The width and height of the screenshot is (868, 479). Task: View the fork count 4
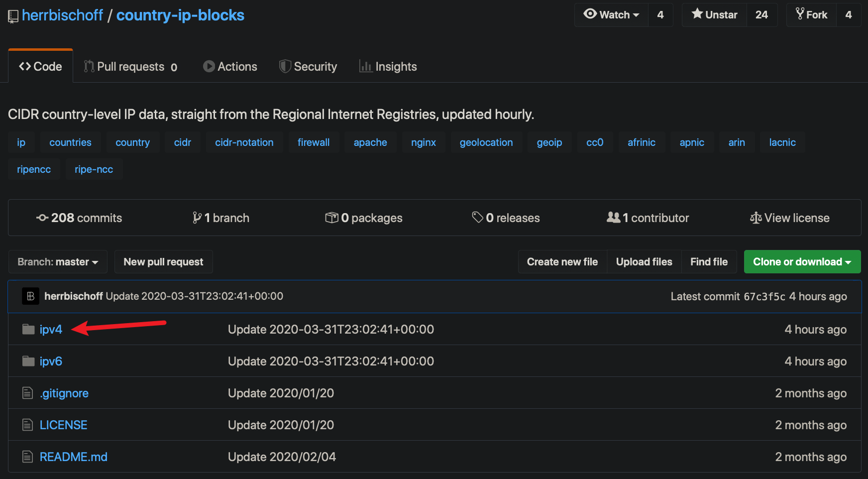point(849,15)
